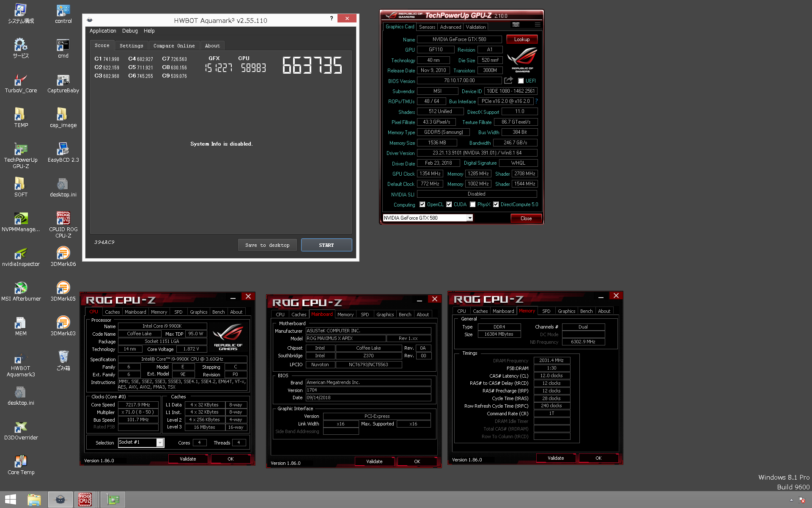
Task: Click the Windows Start button
Action: pos(11,500)
